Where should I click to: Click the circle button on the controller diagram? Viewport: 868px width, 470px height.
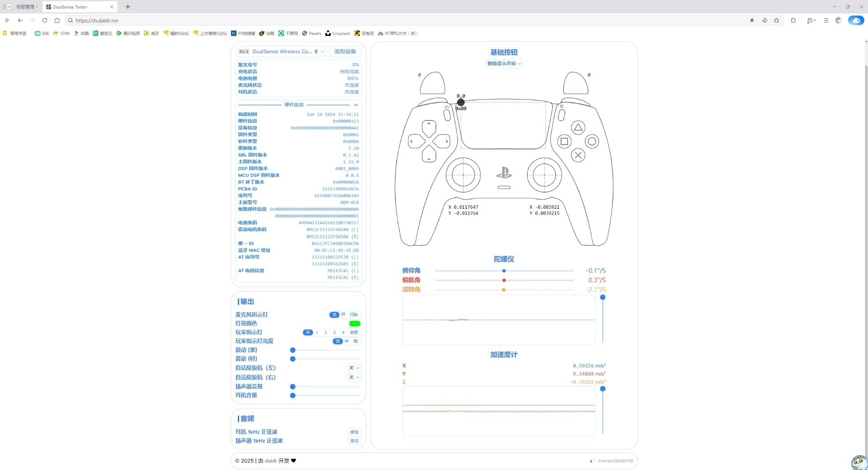pyautogui.click(x=592, y=141)
